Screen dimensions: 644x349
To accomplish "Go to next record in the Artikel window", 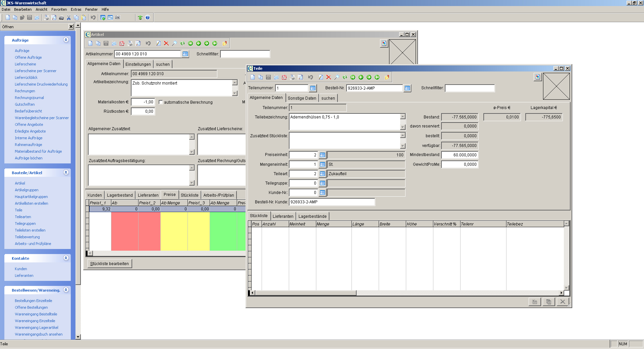I will [207, 43].
